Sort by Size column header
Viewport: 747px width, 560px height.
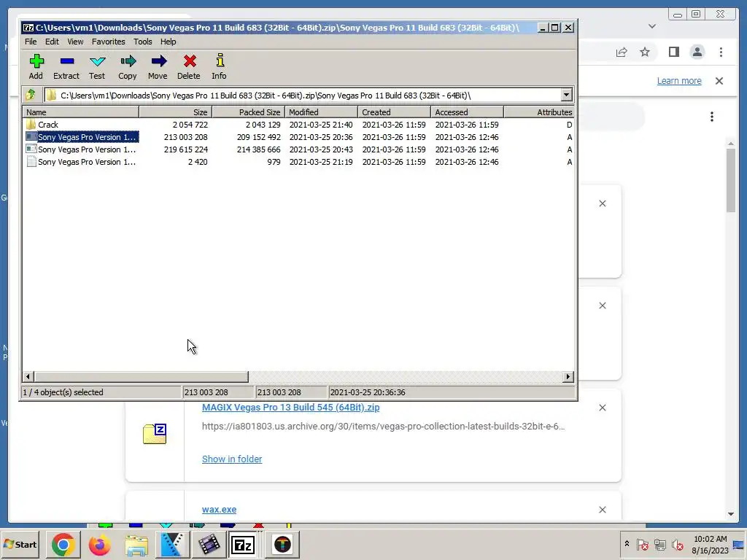(x=175, y=112)
